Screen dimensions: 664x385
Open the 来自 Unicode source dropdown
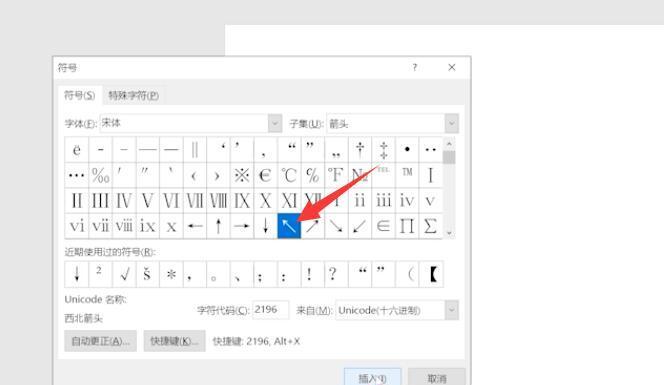(x=451, y=310)
